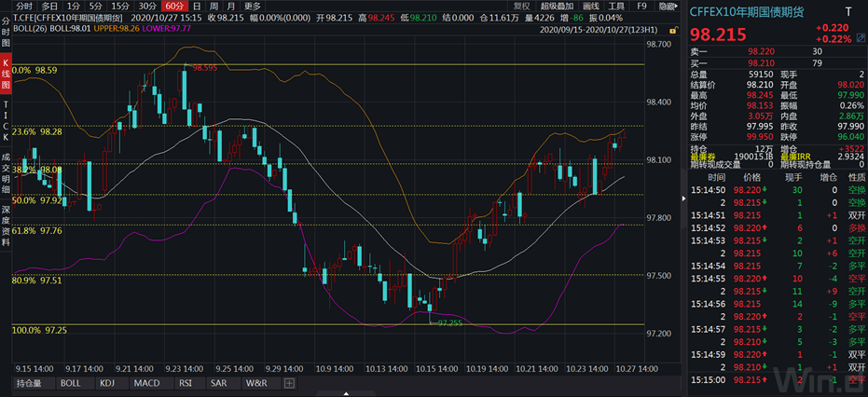Click the 卖一 price 98.220

[761, 51]
